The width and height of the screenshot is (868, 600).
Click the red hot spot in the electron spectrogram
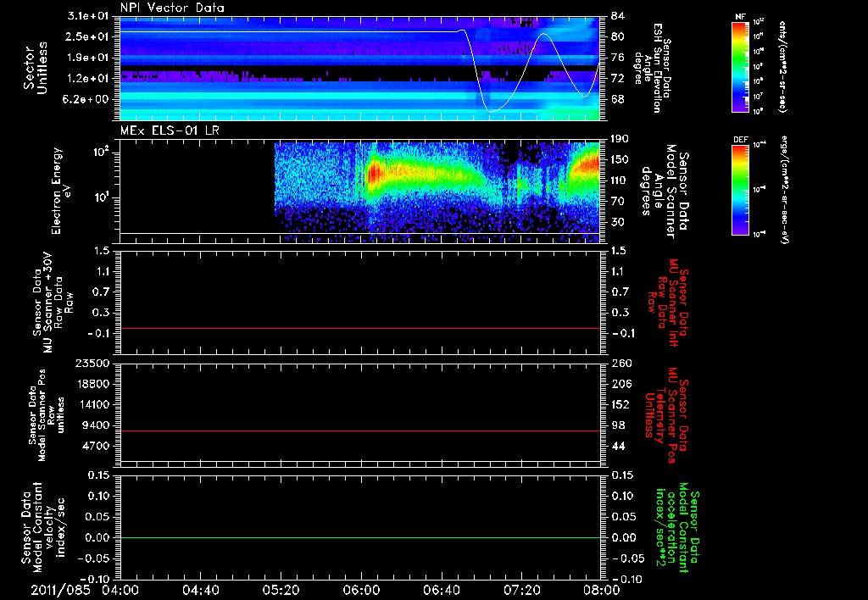pos(374,173)
